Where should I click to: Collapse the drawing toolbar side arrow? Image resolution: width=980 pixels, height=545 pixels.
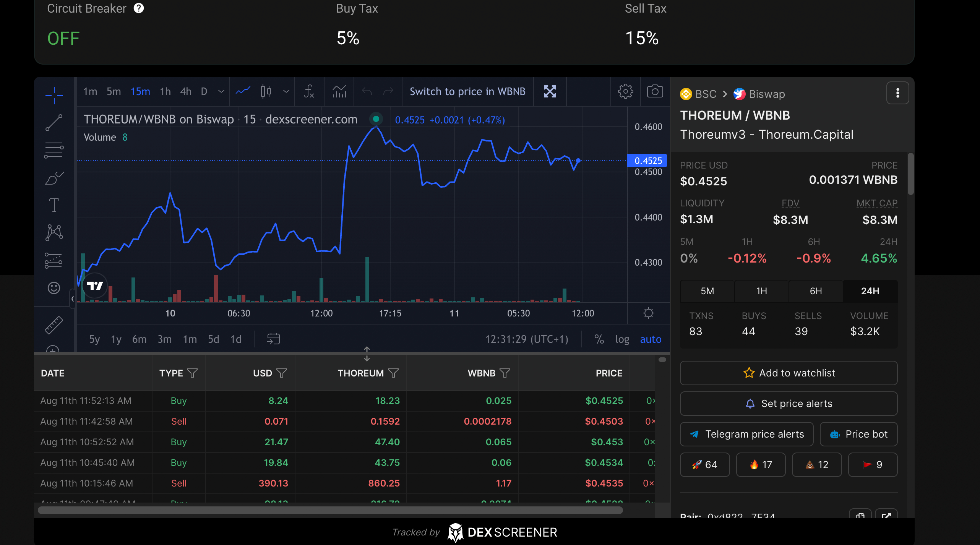click(72, 299)
